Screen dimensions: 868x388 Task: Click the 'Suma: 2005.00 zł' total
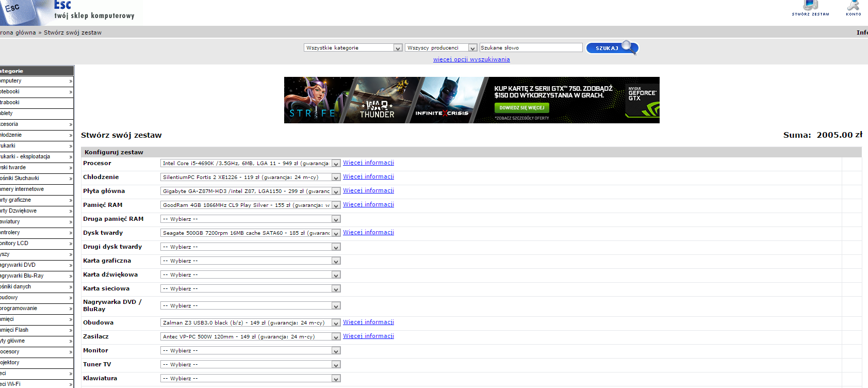tap(823, 135)
